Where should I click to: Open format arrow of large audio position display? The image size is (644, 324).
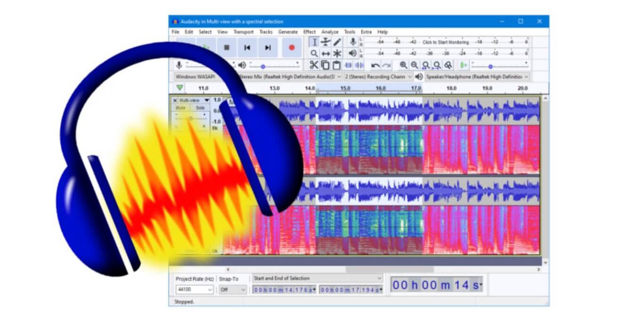pyautogui.click(x=481, y=285)
